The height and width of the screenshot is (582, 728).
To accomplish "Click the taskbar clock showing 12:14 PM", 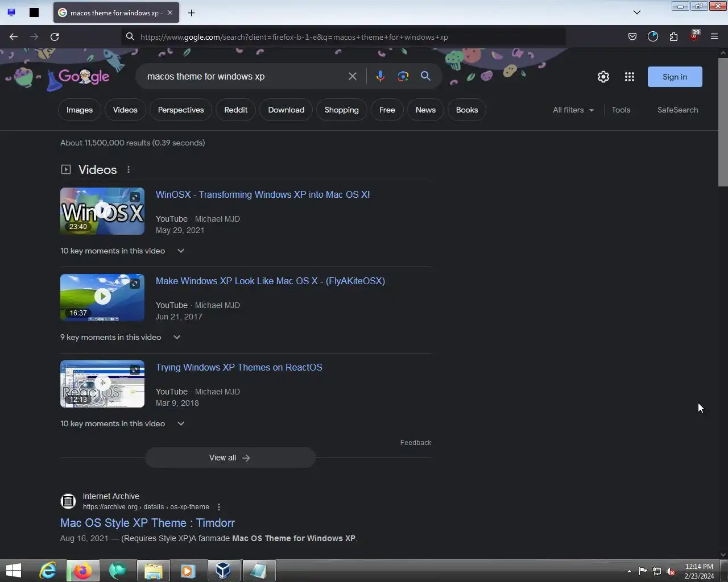I will tap(699, 571).
